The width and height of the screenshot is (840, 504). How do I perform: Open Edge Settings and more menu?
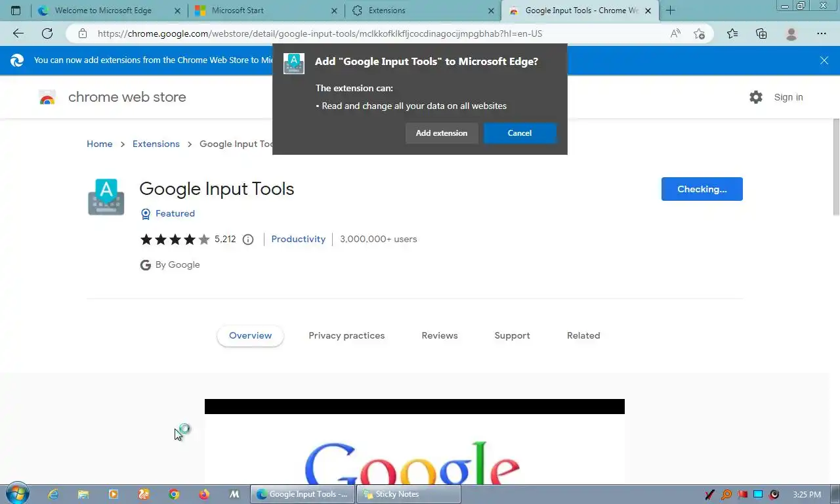tap(822, 33)
